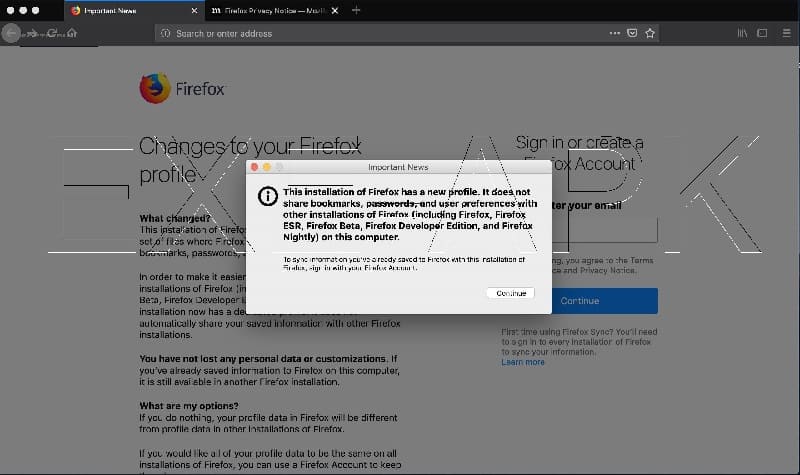
Task: Click the Back arrow button
Action: pyautogui.click(x=11, y=34)
